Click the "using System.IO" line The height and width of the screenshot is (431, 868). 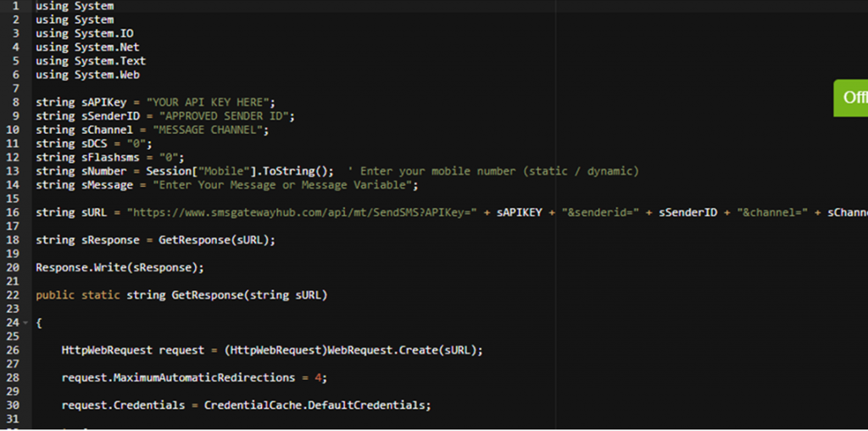click(84, 33)
